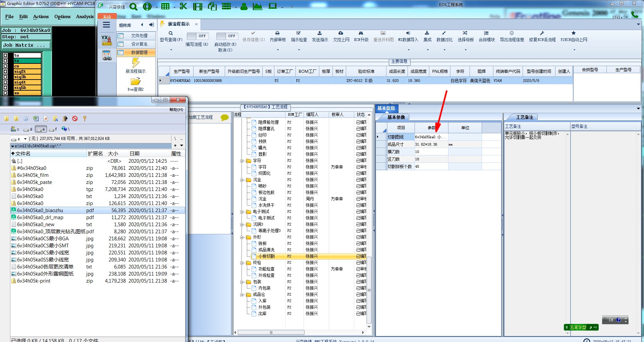Select the 基本参数 tab
This screenshot has width=644, height=342.
pyautogui.click(x=396, y=117)
